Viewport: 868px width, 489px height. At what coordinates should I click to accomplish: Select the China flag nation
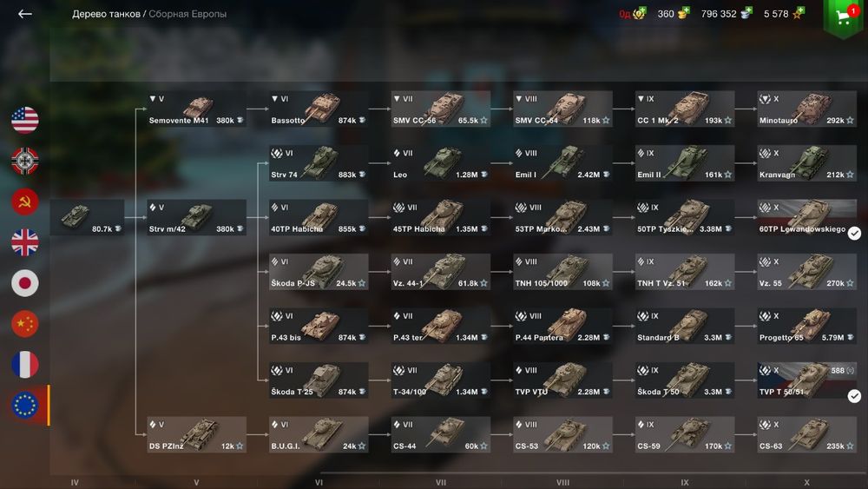[25, 324]
